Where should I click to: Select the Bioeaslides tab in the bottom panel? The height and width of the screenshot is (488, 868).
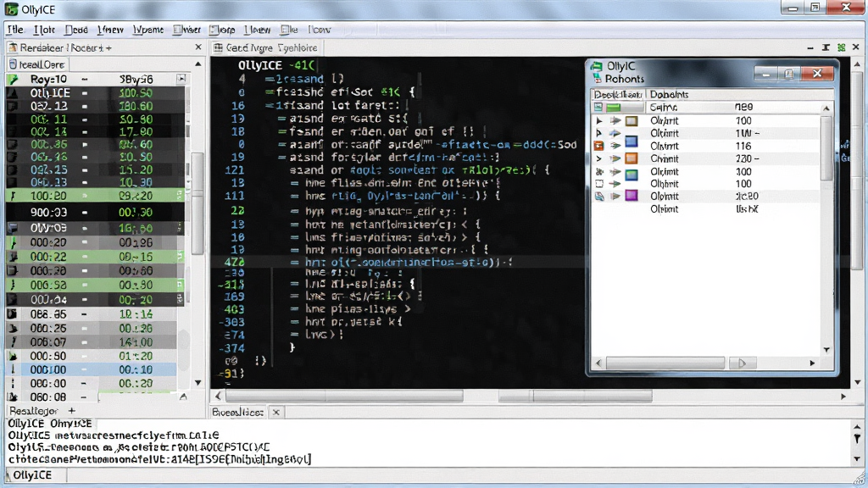[237, 413]
